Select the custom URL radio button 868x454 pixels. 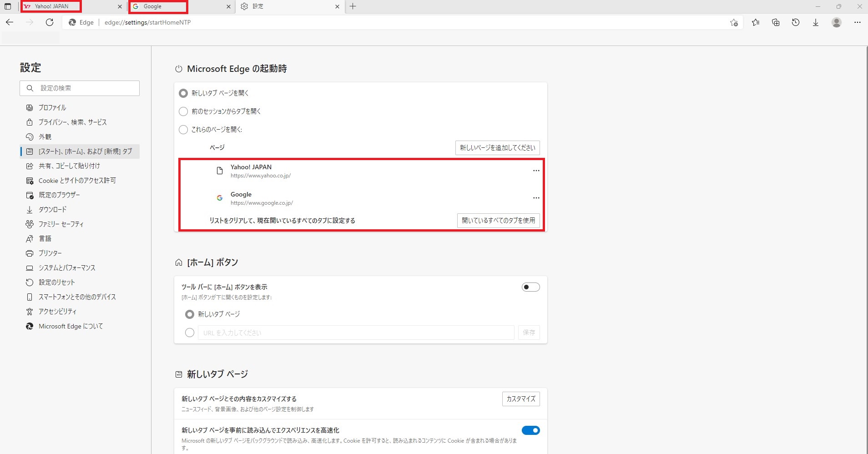[190, 333]
